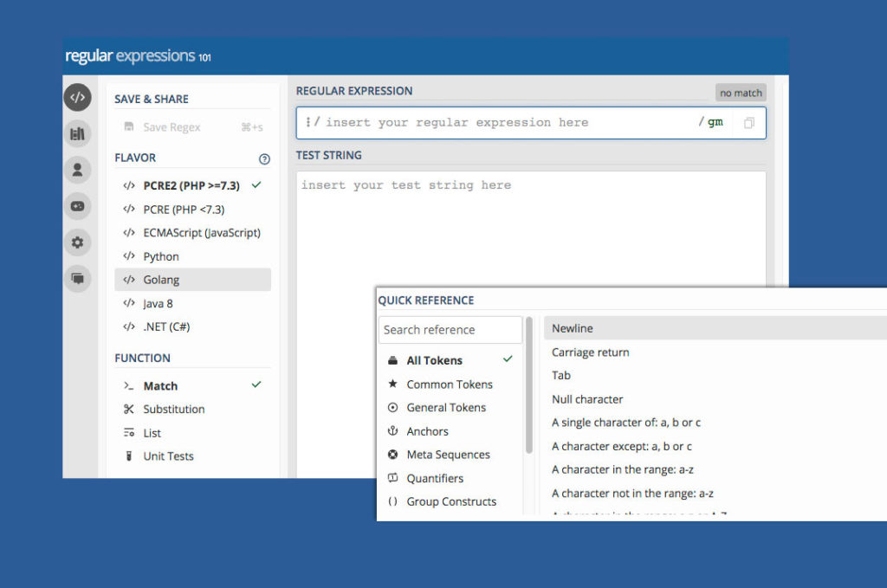Click the Search reference input field

(x=450, y=330)
